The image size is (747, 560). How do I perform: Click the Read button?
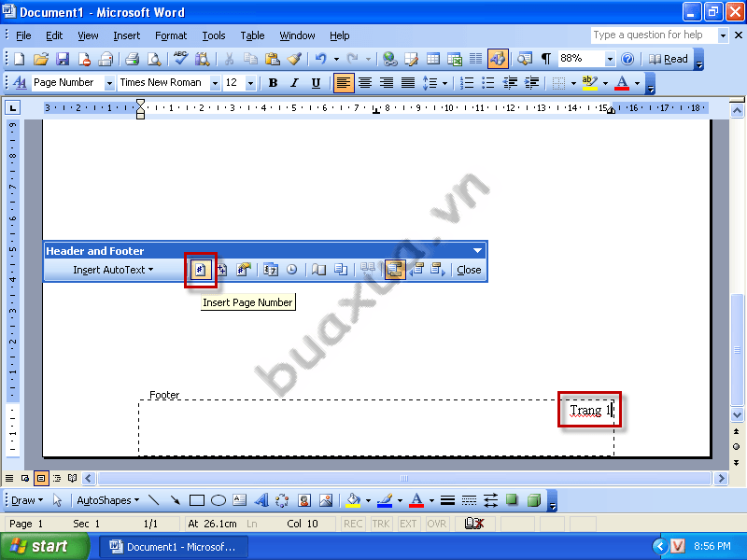[x=669, y=59]
